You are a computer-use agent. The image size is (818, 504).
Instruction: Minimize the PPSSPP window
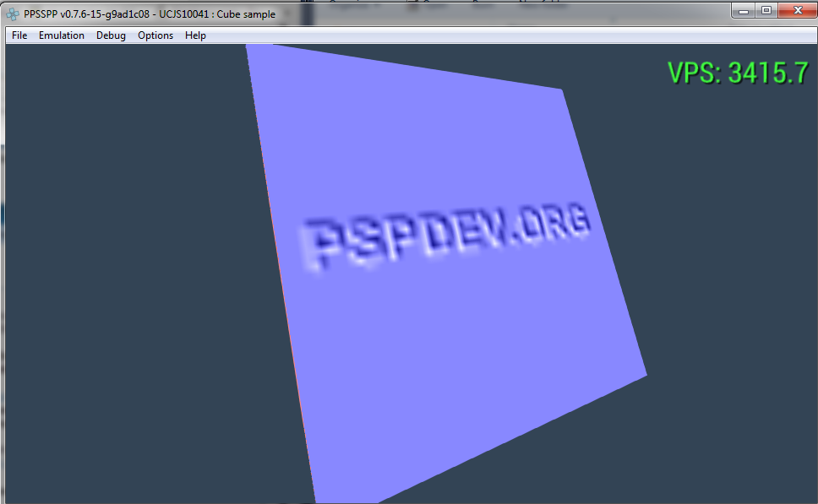click(x=744, y=10)
